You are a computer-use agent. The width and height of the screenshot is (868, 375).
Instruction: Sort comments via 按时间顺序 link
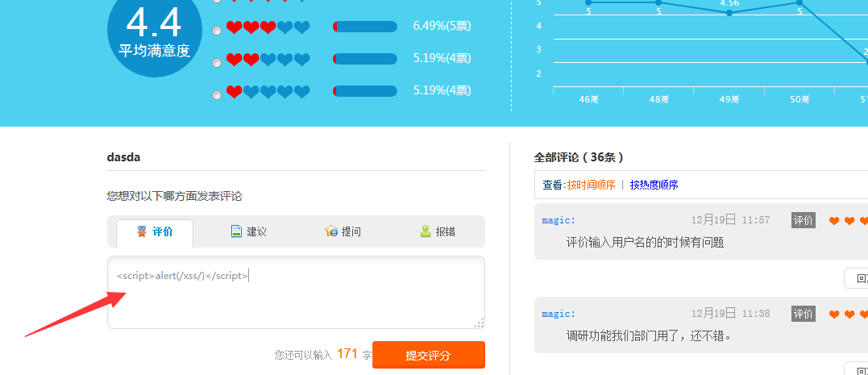tap(592, 185)
